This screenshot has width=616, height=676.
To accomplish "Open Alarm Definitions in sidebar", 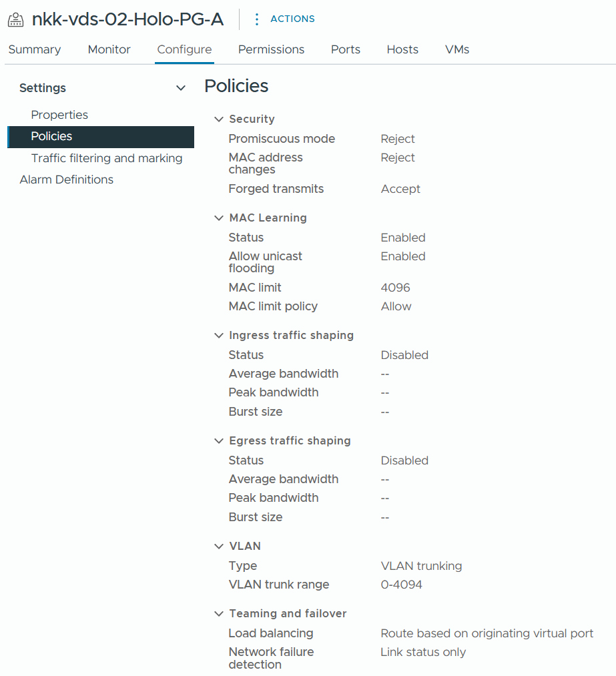I will [x=67, y=180].
